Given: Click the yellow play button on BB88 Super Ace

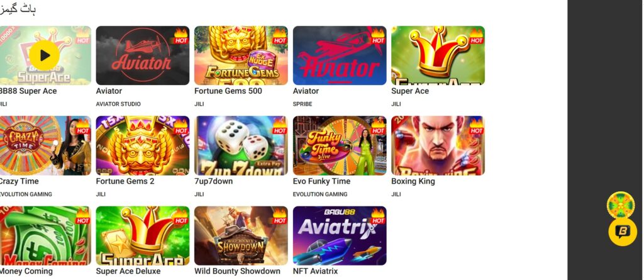Looking at the screenshot, I should (x=45, y=55).
